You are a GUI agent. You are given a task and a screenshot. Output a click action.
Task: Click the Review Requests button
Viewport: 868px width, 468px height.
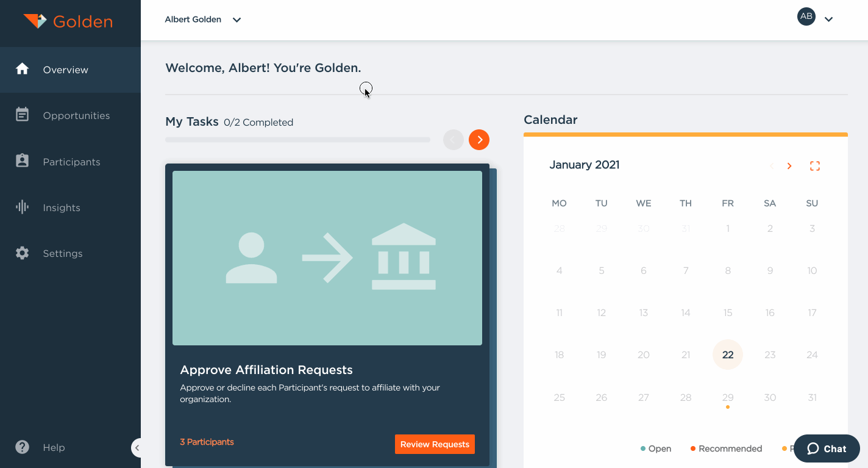[435, 444]
